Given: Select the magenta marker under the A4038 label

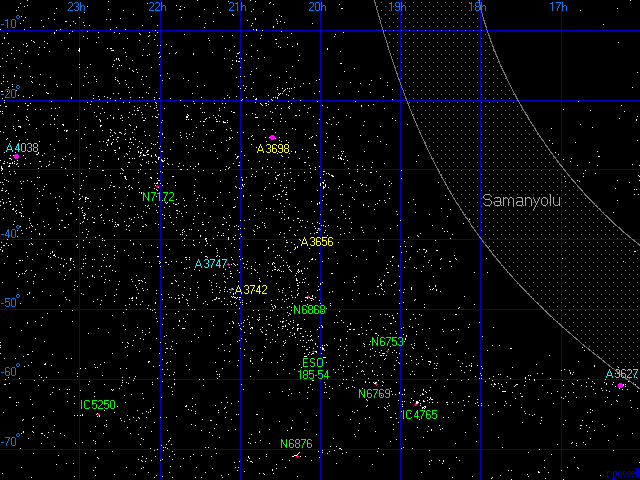Looking at the screenshot, I should point(16,157).
